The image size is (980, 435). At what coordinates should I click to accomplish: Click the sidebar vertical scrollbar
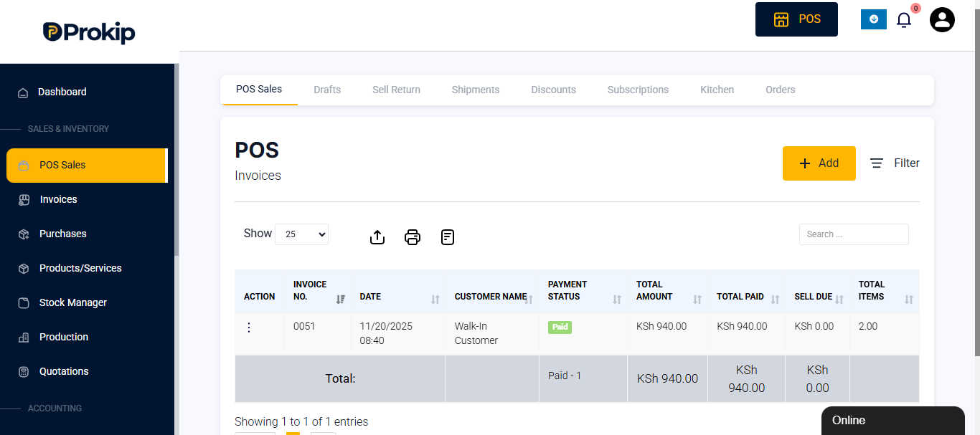point(176,160)
